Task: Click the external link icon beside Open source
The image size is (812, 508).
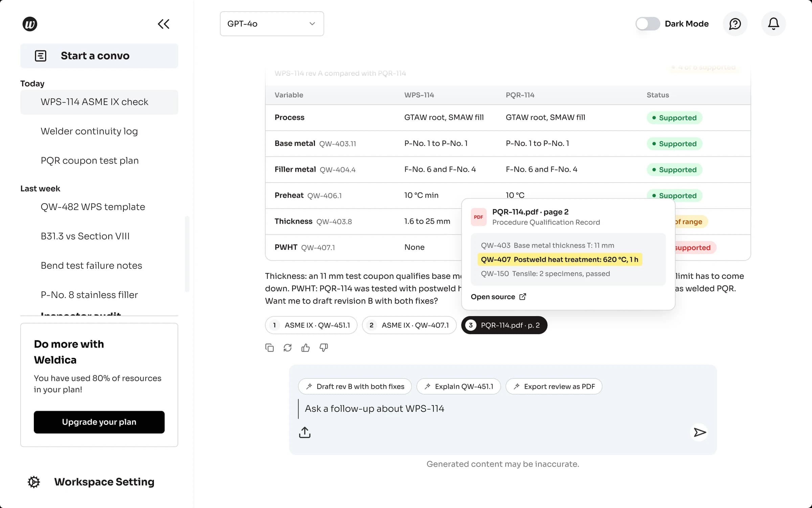Action: 523,297
